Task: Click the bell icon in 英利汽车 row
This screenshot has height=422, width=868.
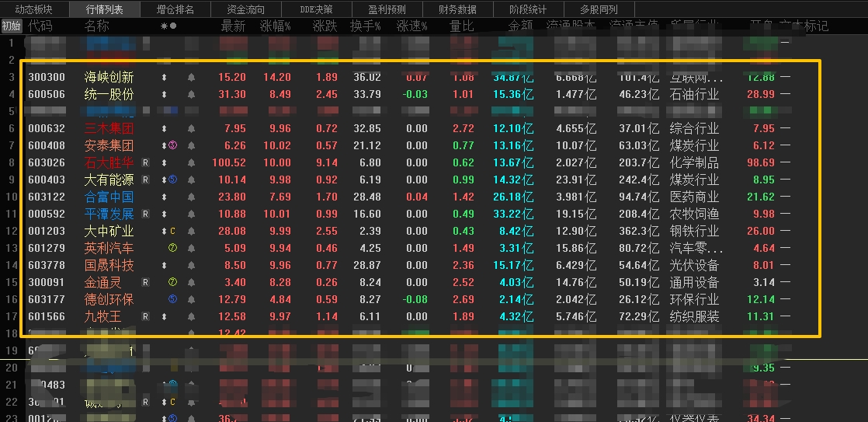Action: point(191,248)
